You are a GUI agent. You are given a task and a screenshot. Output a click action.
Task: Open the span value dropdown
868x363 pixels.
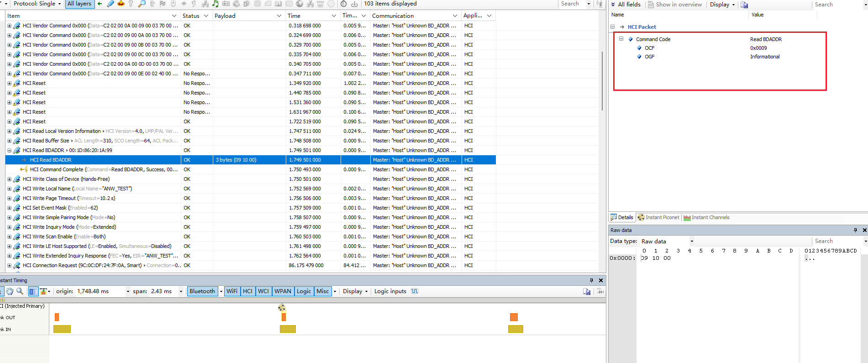coord(181,291)
